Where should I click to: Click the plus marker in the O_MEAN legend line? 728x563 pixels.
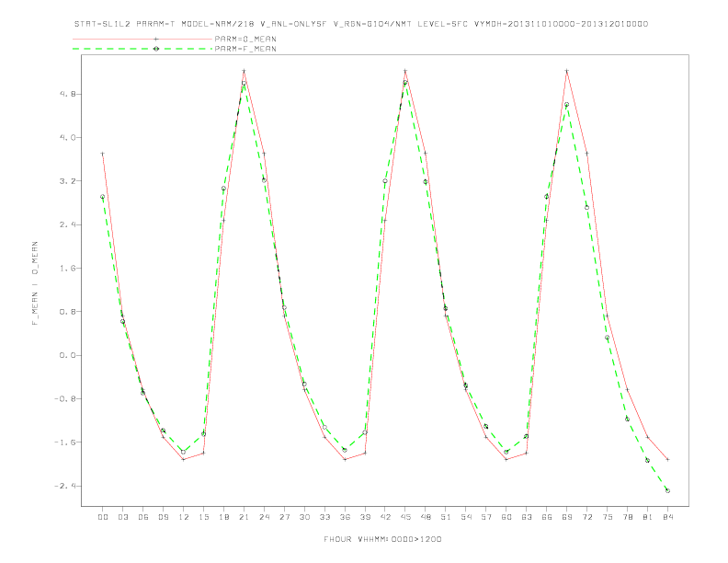coord(156,39)
